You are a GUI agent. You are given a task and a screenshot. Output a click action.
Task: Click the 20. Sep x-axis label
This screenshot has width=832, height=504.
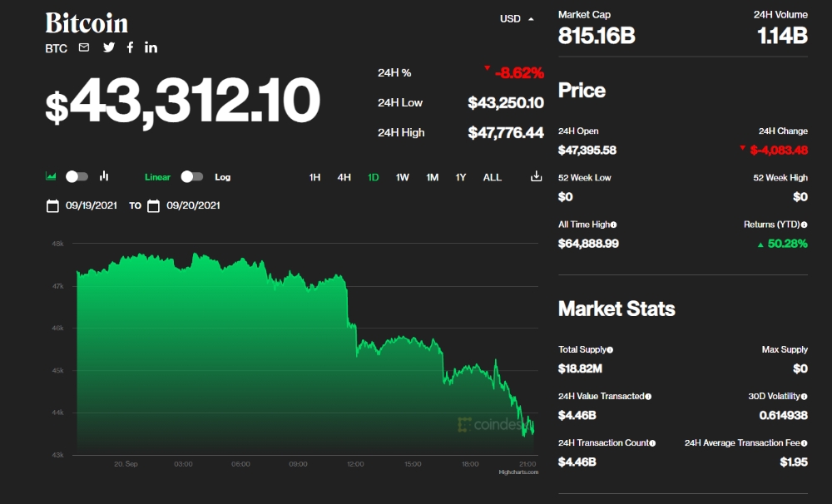click(x=126, y=464)
